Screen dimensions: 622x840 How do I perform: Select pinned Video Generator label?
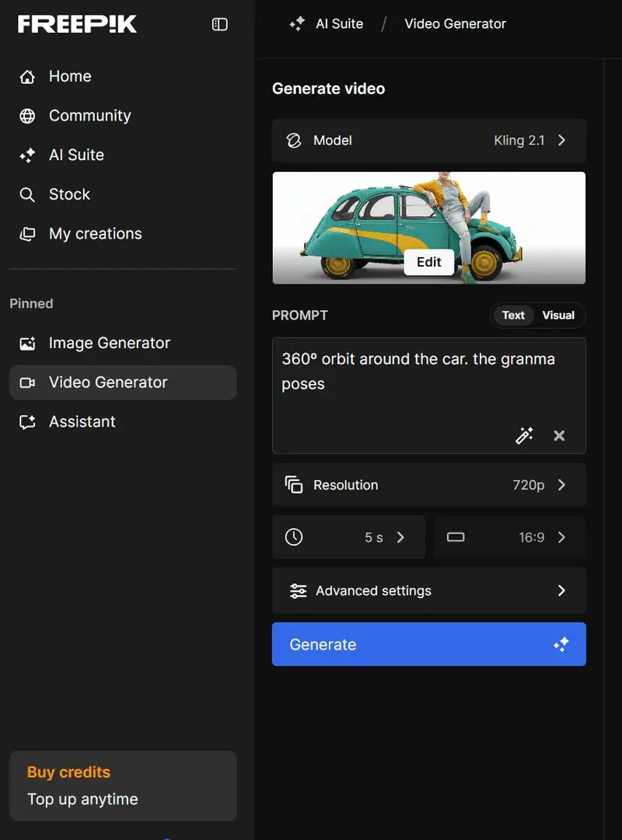108,382
